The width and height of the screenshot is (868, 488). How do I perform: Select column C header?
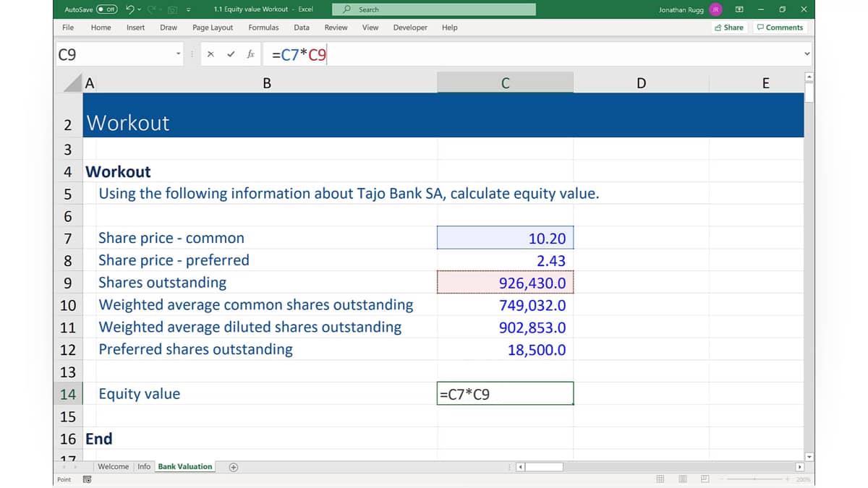point(506,83)
